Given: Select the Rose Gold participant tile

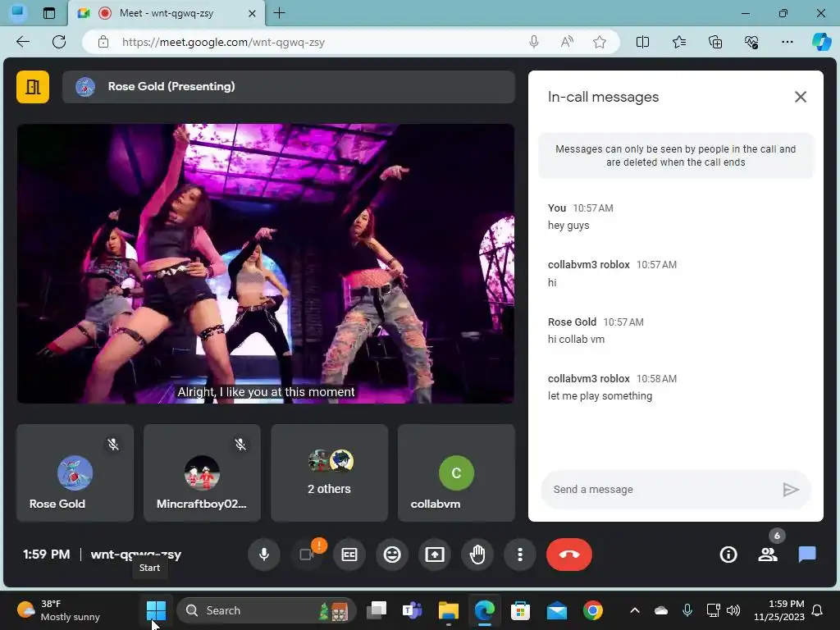Looking at the screenshot, I should click(x=75, y=473).
